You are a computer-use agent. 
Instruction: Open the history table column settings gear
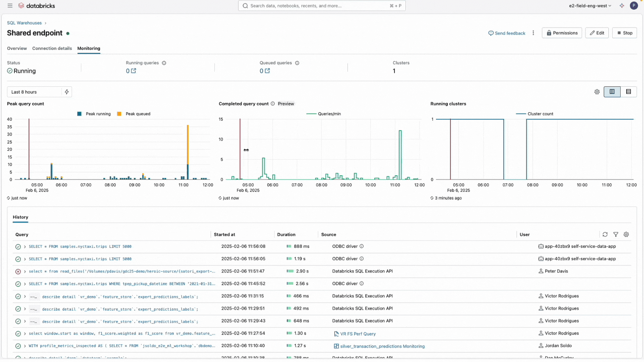(x=626, y=235)
